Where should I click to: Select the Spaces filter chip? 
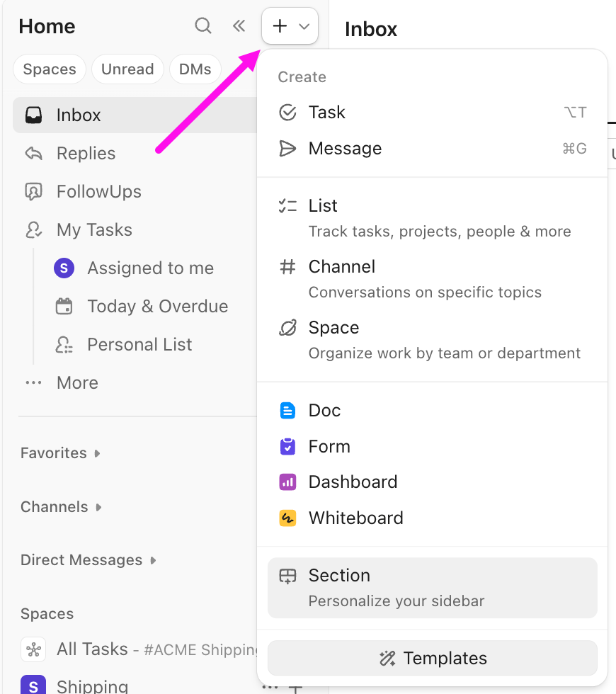click(x=50, y=69)
